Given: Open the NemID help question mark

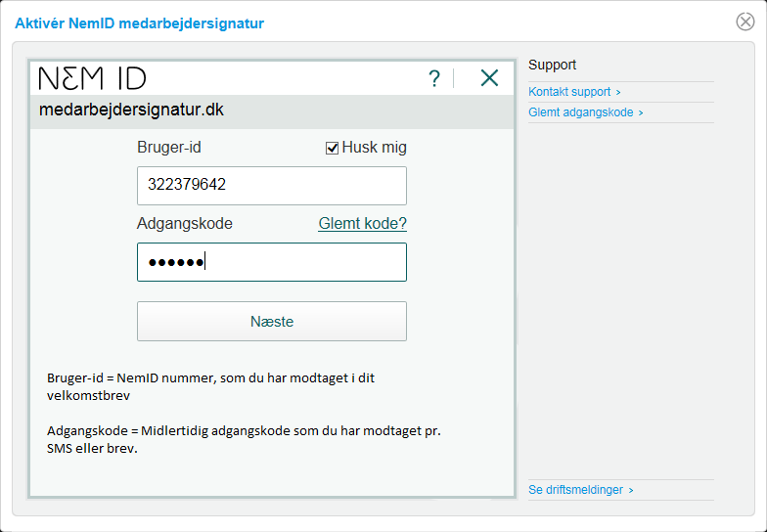Looking at the screenshot, I should (434, 78).
